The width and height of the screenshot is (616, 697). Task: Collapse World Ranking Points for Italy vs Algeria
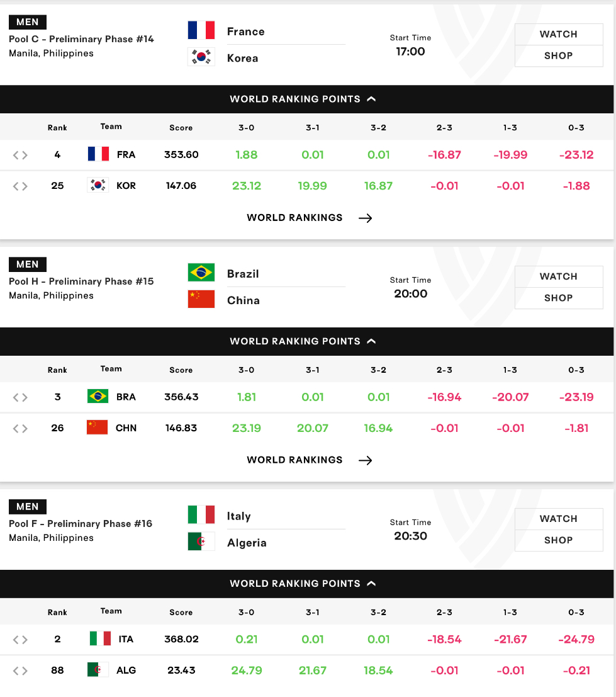click(303, 584)
